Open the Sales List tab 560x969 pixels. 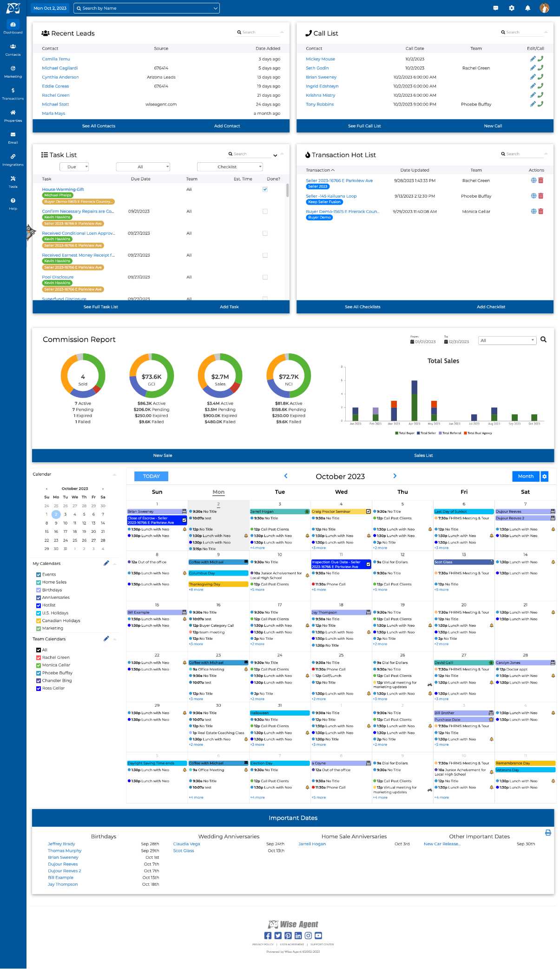pyautogui.click(x=423, y=456)
